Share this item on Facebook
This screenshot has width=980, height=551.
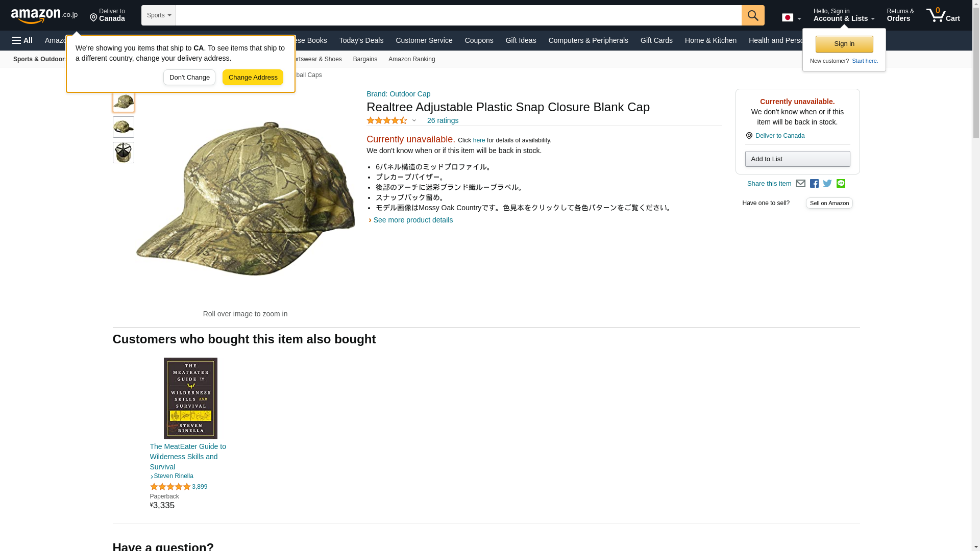click(814, 184)
